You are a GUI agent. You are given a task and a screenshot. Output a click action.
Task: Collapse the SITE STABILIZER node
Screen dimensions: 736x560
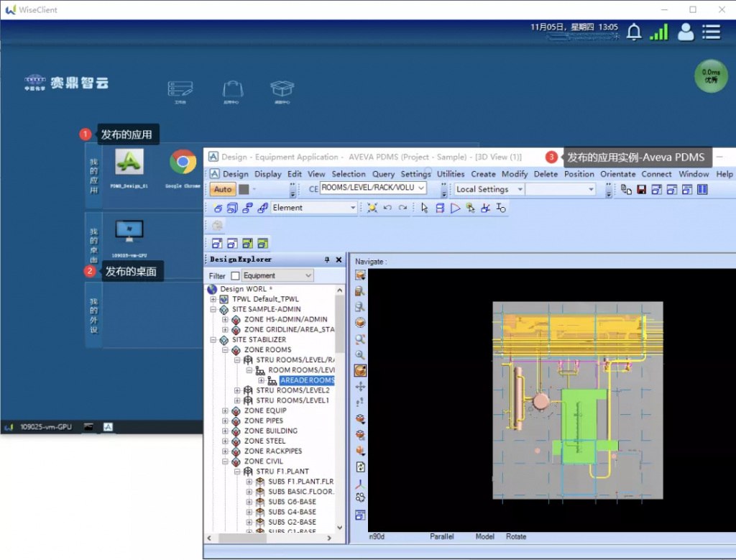coord(213,340)
